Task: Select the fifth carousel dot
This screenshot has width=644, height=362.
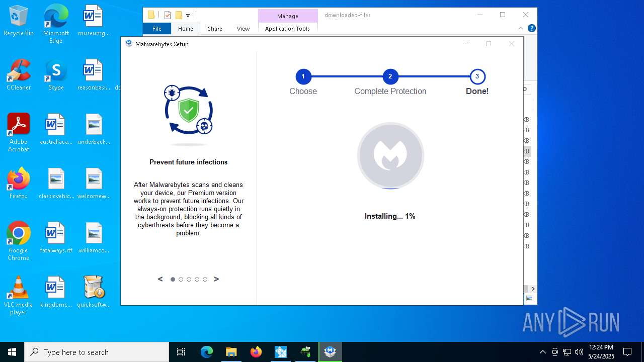Action: 205,279
